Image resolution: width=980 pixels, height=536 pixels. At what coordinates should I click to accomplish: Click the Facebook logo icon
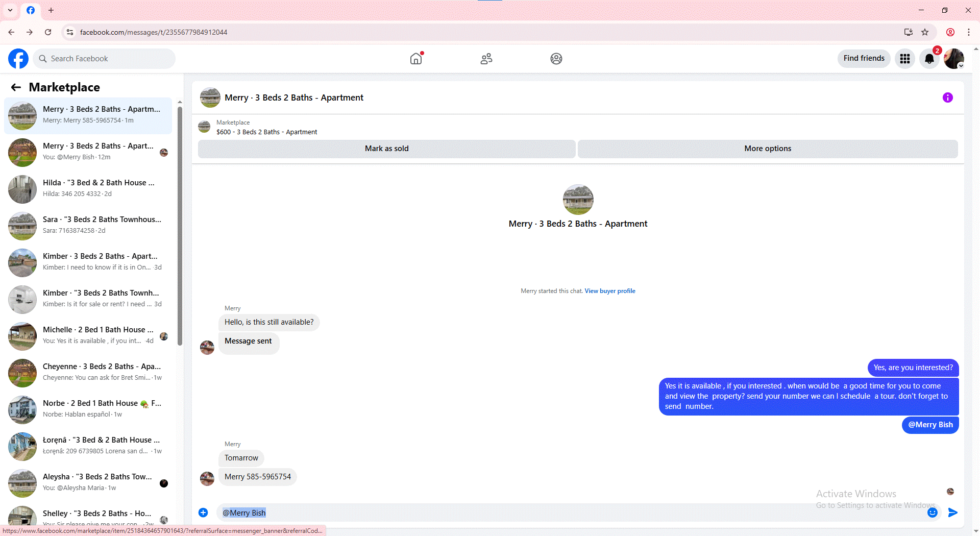click(18, 59)
